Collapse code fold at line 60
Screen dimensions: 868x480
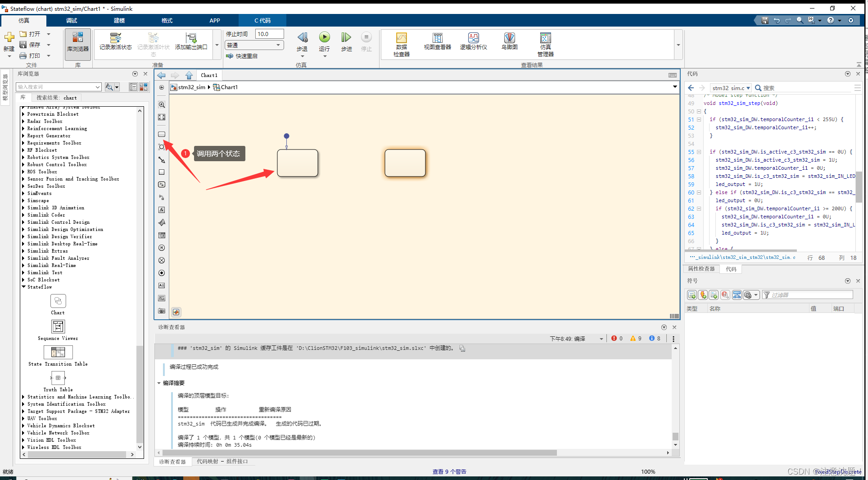pos(699,192)
